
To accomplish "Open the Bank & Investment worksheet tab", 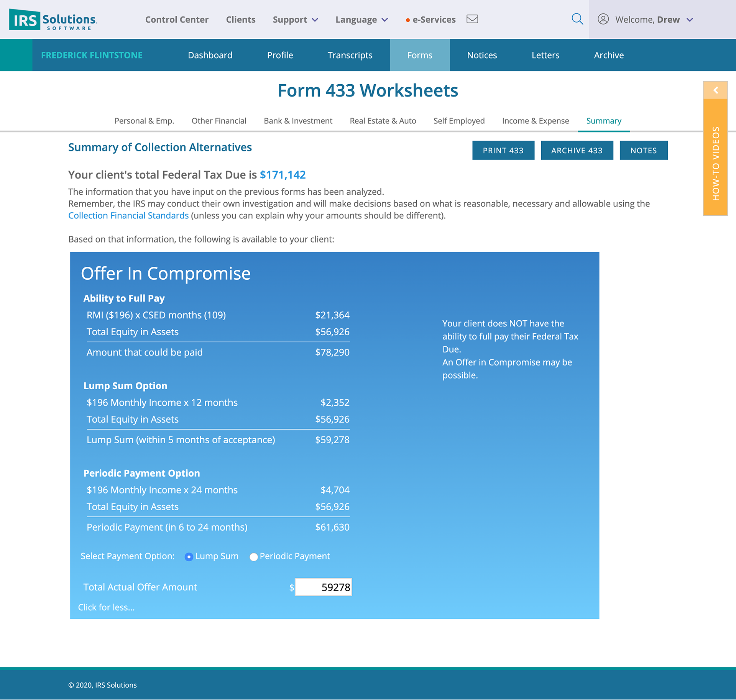I will [x=298, y=121].
